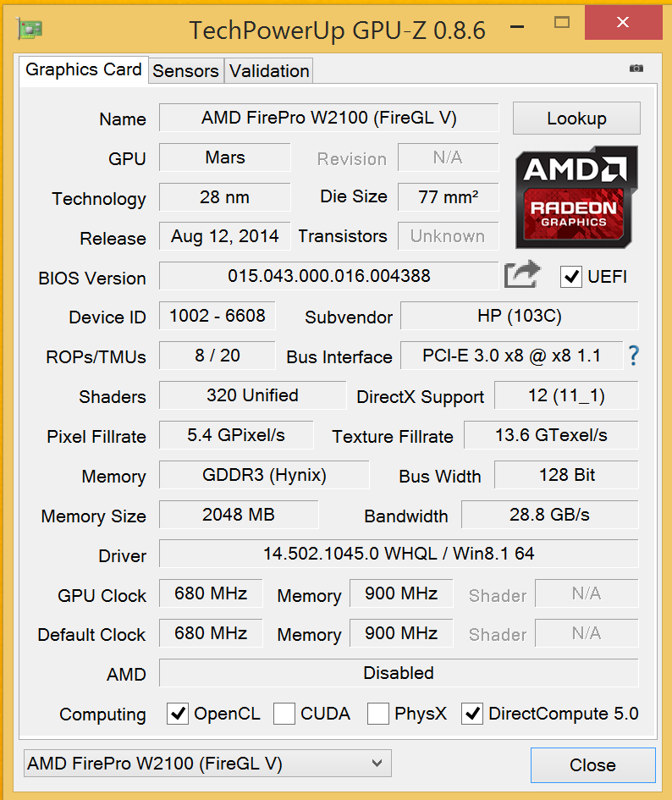Toggle the OpenCL checkbox

(x=178, y=714)
